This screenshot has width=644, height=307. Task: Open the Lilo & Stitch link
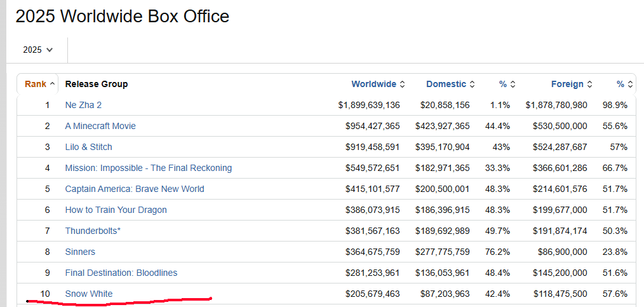(88, 147)
